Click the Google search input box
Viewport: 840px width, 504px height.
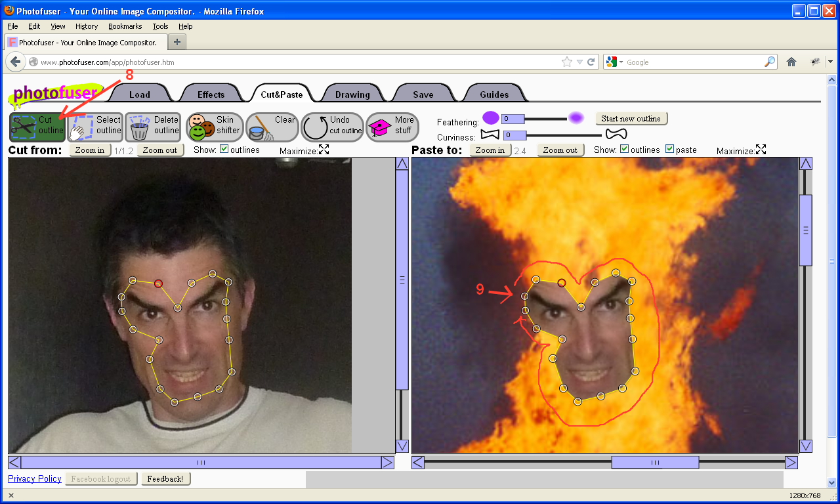pos(694,62)
